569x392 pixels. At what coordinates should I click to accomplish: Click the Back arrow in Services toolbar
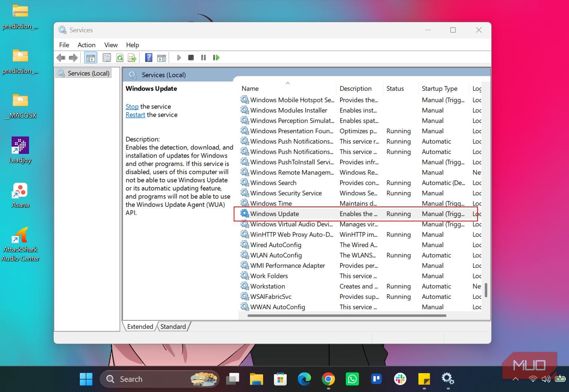(x=61, y=57)
